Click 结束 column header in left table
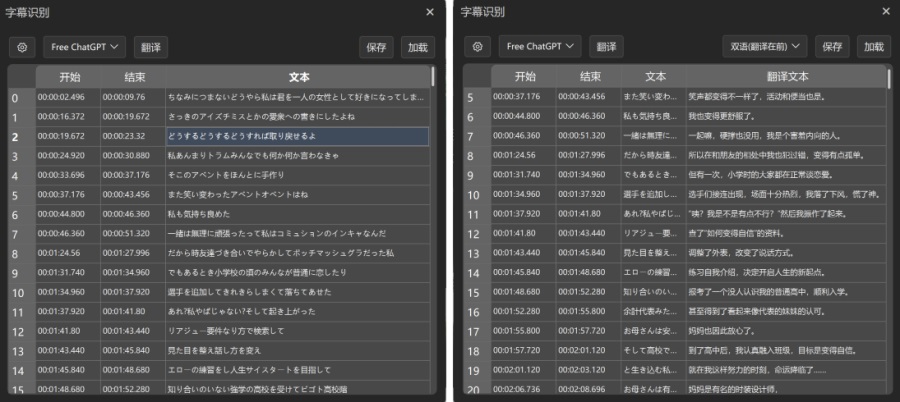Image resolution: width=900 pixels, height=402 pixels. 133,77
